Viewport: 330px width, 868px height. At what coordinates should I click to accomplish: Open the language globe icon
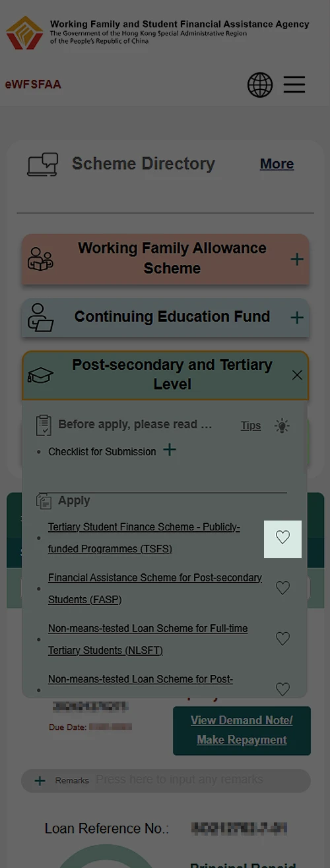(260, 85)
